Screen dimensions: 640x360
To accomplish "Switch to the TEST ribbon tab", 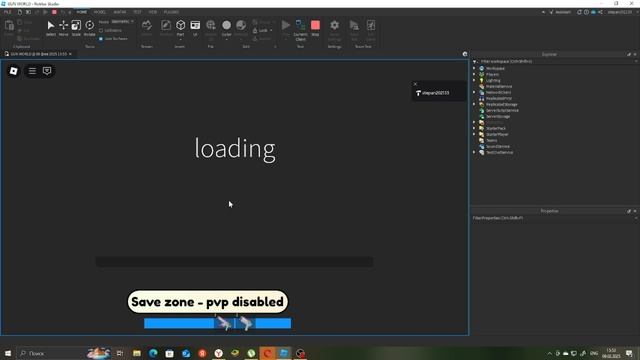I will (x=138, y=12).
